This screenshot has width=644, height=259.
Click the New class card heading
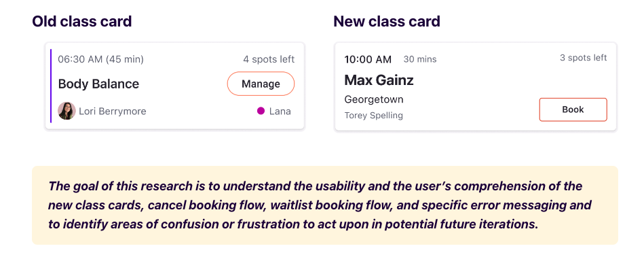tap(387, 21)
